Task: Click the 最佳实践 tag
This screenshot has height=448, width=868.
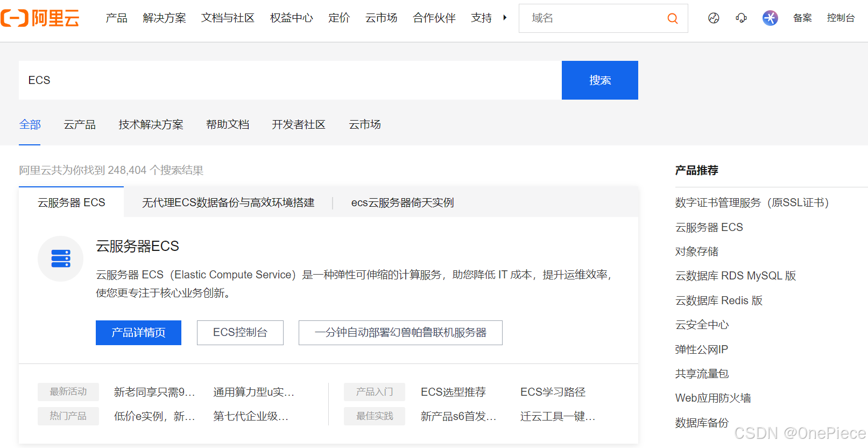Action: pos(375,416)
